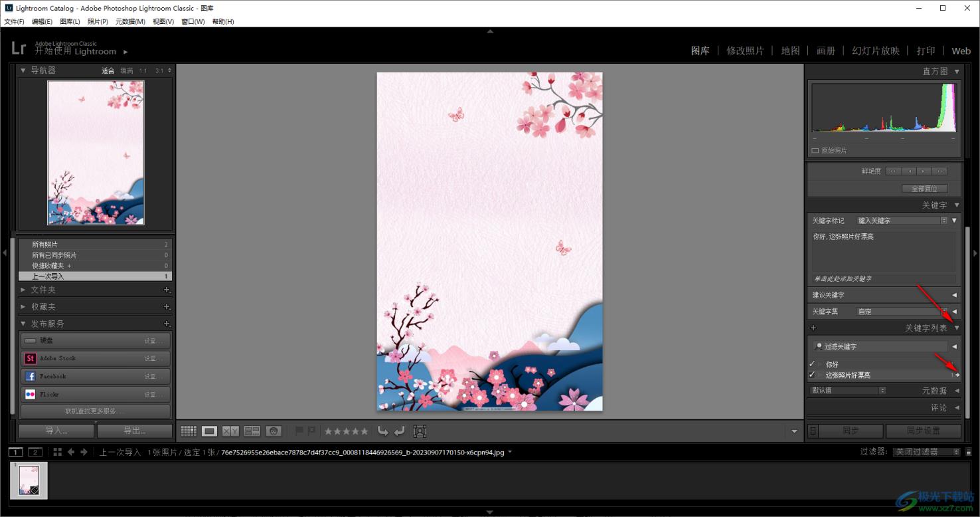Toggle auto sync switch beside 同步
The width and height of the screenshot is (980, 517).
coord(813,431)
